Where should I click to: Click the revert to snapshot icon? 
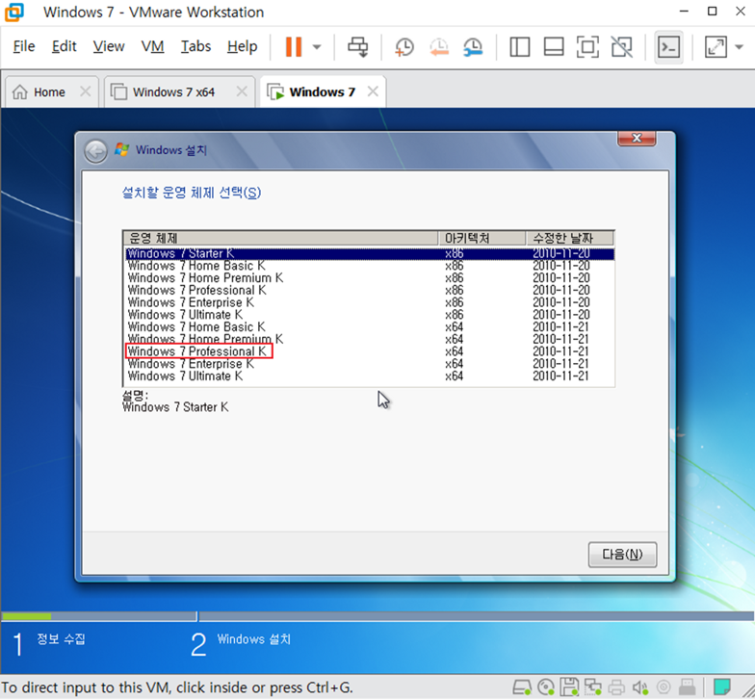pos(439,47)
